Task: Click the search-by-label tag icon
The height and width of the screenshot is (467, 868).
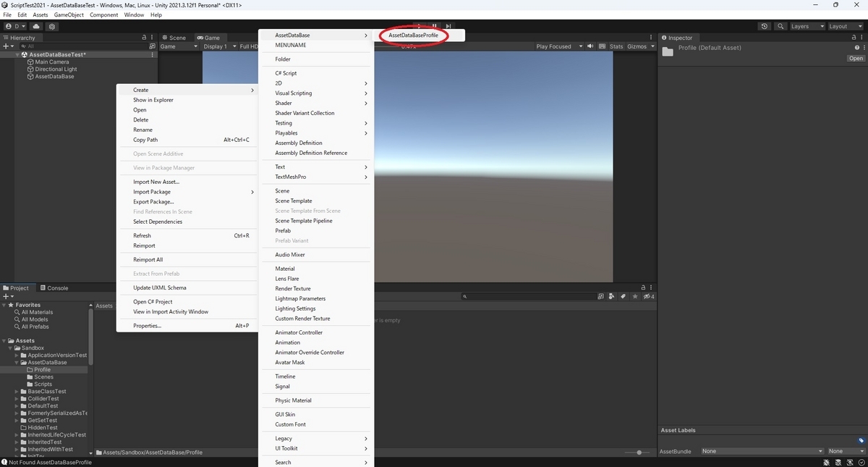Action: pyautogui.click(x=624, y=296)
